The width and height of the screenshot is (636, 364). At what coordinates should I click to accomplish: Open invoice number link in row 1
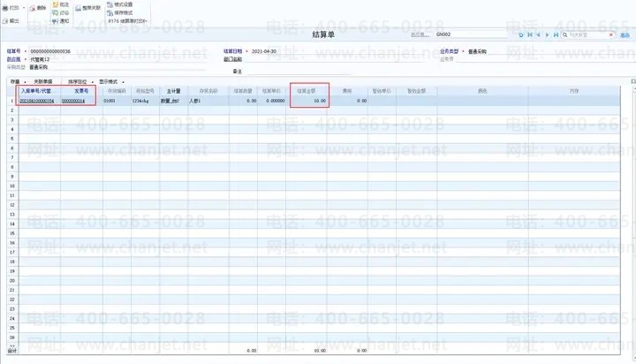coord(73,101)
